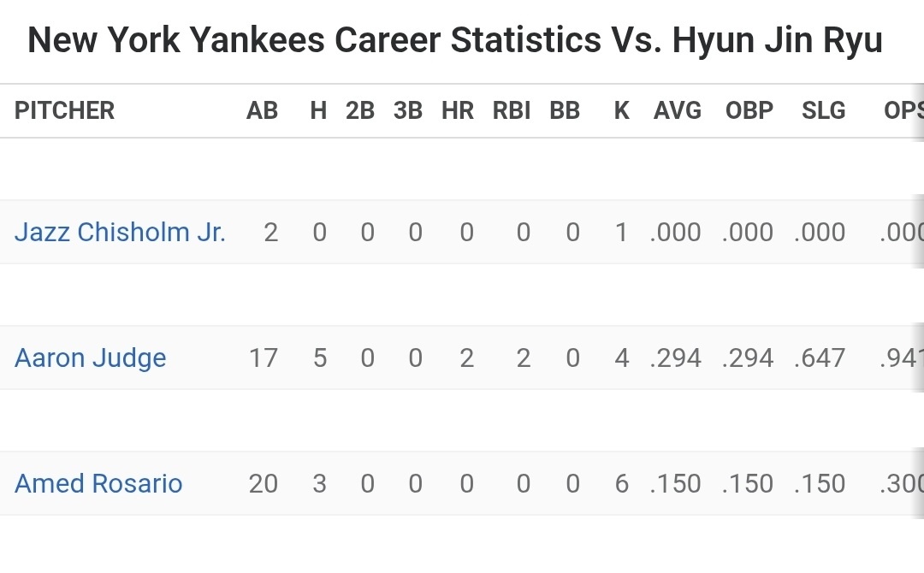The height and width of the screenshot is (573, 924).
Task: Sort table by PITCHER column header
Action: (x=64, y=110)
